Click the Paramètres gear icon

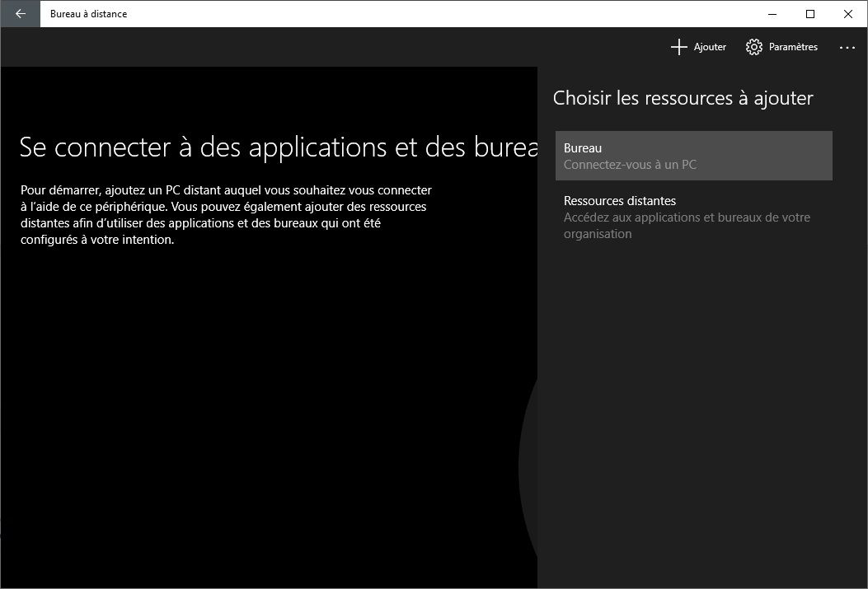[x=754, y=47]
